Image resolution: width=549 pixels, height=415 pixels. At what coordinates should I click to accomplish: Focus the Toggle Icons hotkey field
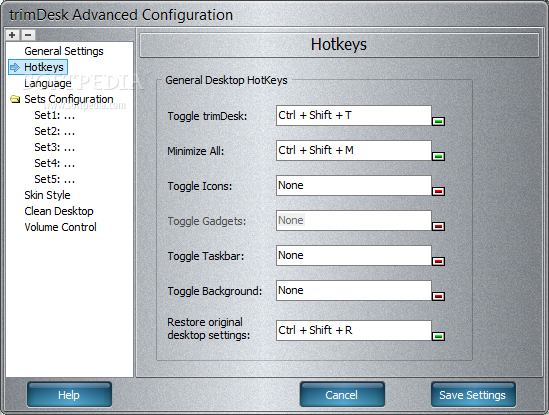click(x=354, y=186)
